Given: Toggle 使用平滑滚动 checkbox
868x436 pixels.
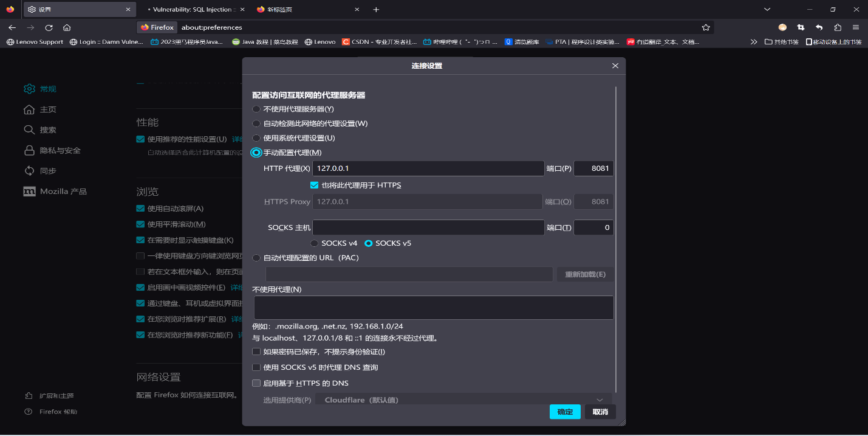Looking at the screenshot, I should [x=140, y=224].
